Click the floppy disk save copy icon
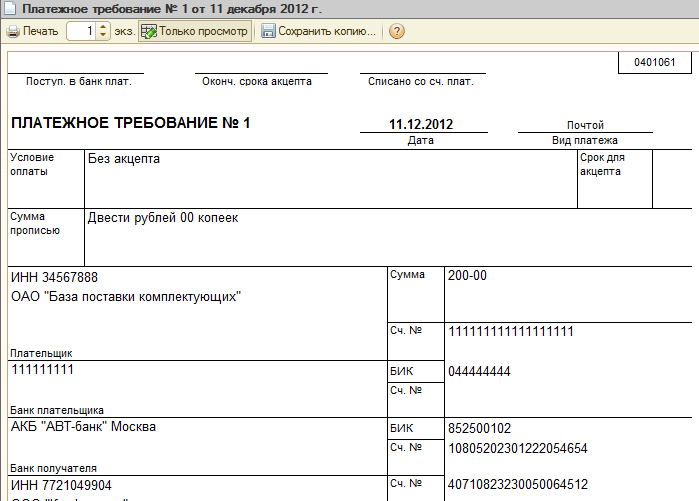Viewport: 699px width, 501px height. [x=268, y=31]
